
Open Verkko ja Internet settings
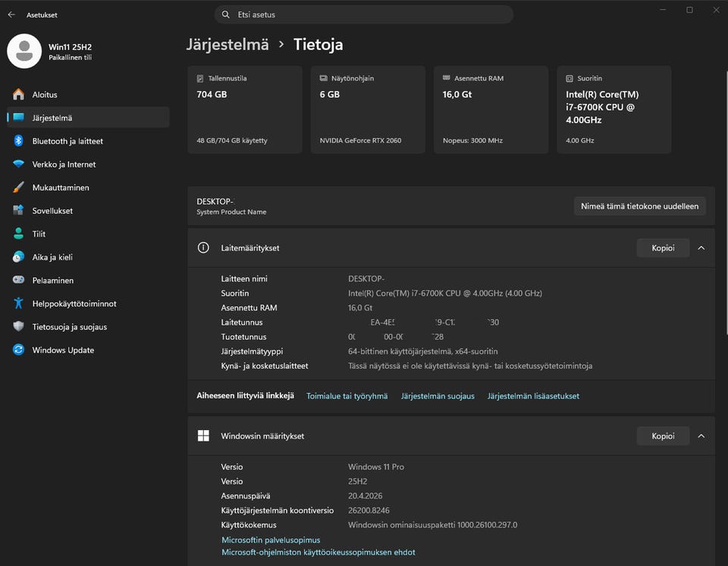pos(64,165)
